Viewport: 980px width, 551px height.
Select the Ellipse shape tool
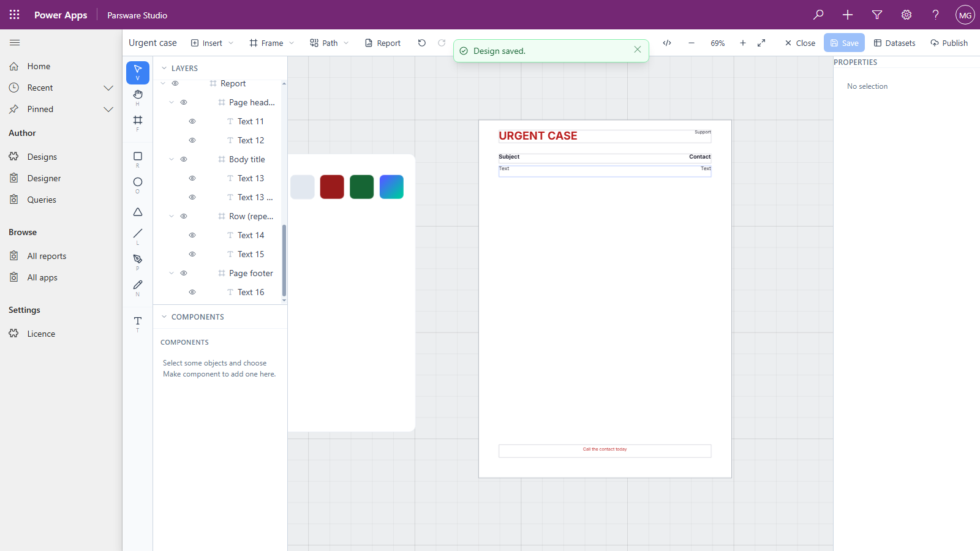tap(138, 185)
